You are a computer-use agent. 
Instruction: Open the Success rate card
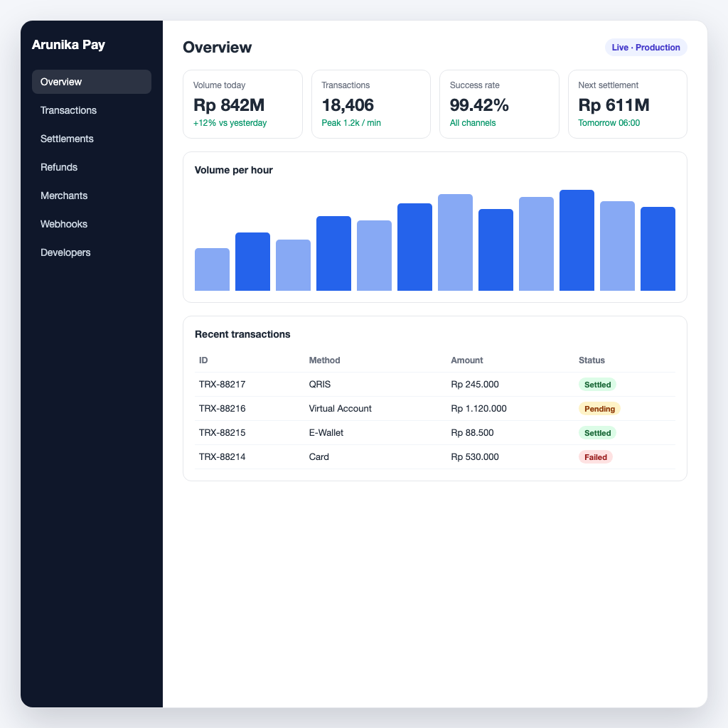[499, 104]
